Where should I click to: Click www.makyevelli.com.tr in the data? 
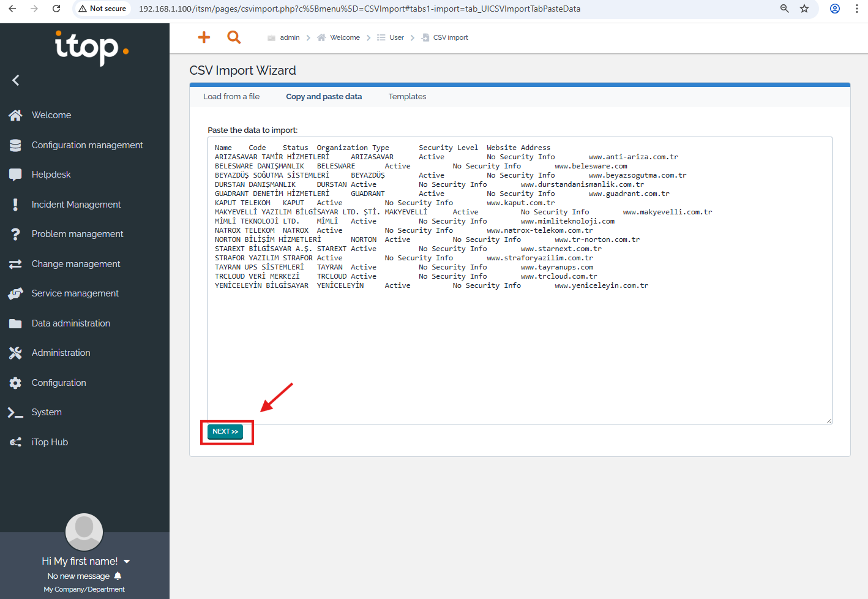click(x=667, y=212)
